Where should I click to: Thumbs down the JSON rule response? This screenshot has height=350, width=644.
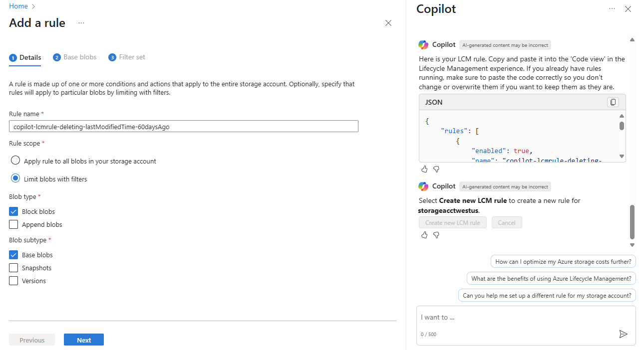tap(436, 169)
